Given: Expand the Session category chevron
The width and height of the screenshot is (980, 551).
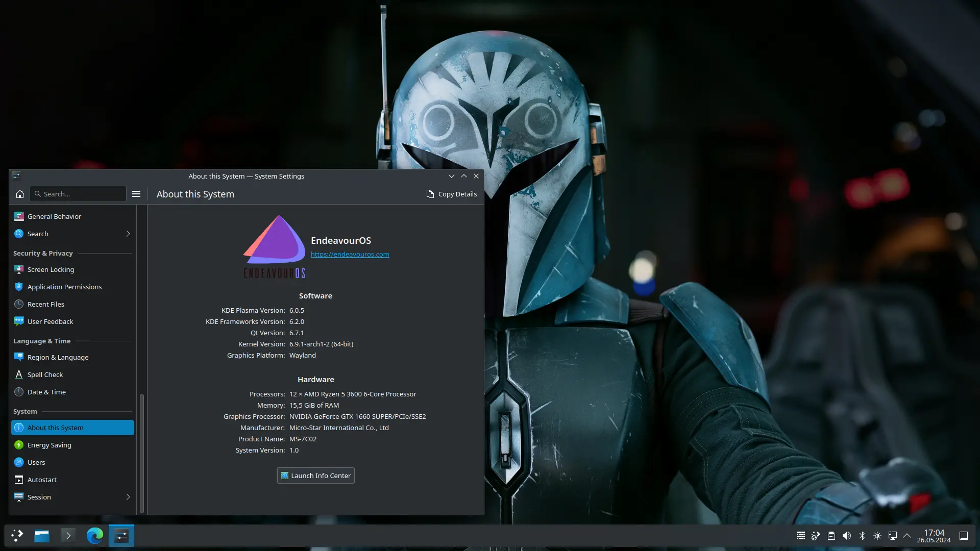Looking at the screenshot, I should pos(128,497).
